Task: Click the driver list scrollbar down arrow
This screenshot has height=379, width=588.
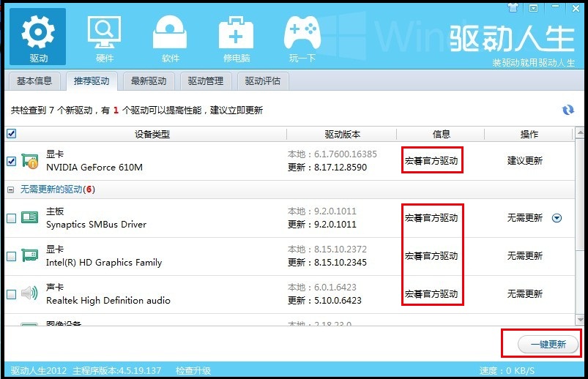Action: (580, 320)
